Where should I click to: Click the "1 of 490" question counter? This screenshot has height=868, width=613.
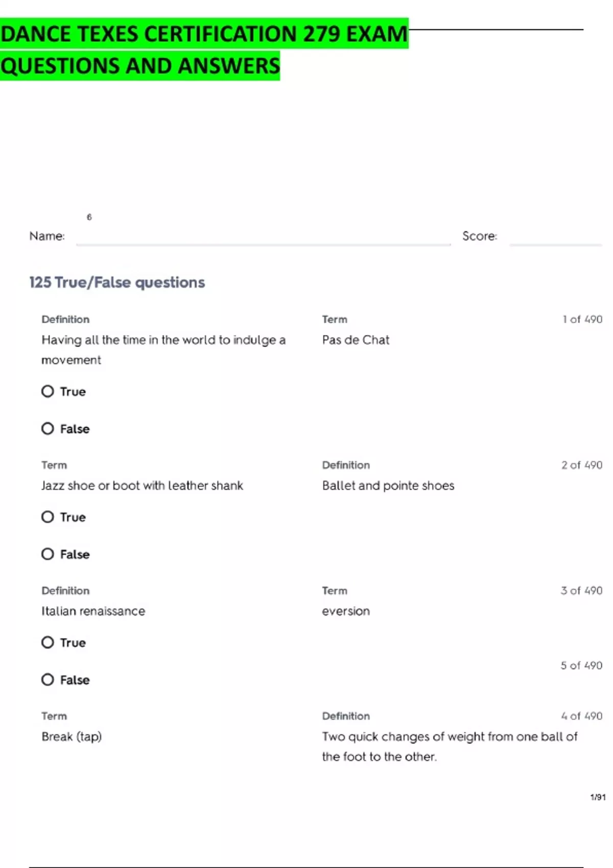click(x=582, y=320)
